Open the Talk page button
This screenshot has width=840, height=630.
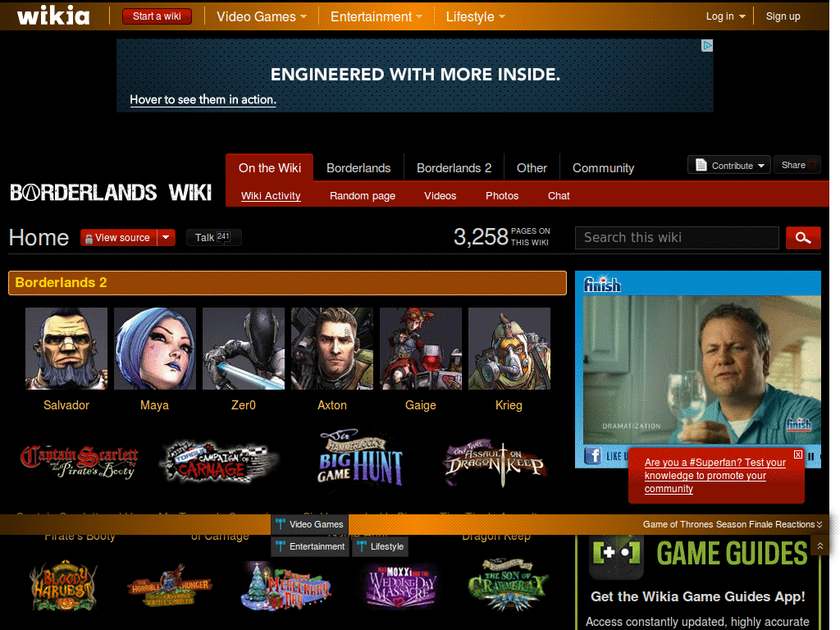coord(213,237)
